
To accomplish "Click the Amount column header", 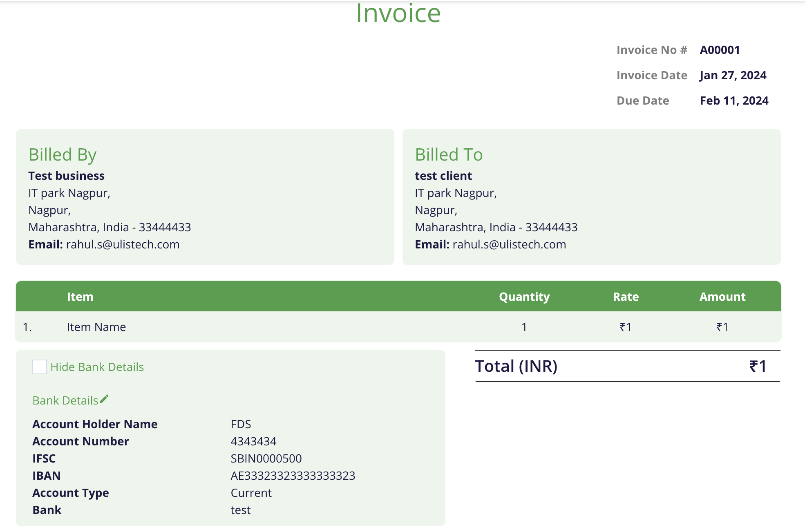I will (x=722, y=297).
